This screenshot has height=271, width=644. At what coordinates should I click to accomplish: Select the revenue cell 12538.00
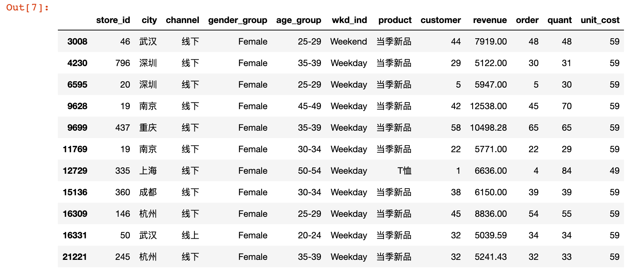tap(488, 106)
